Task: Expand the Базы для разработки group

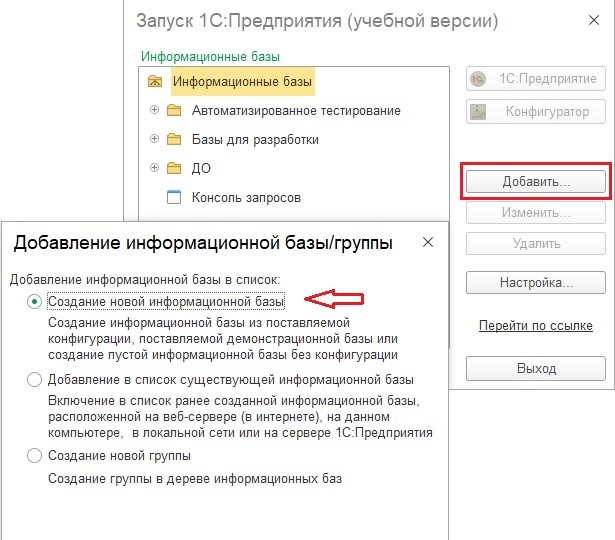Action: tap(154, 139)
